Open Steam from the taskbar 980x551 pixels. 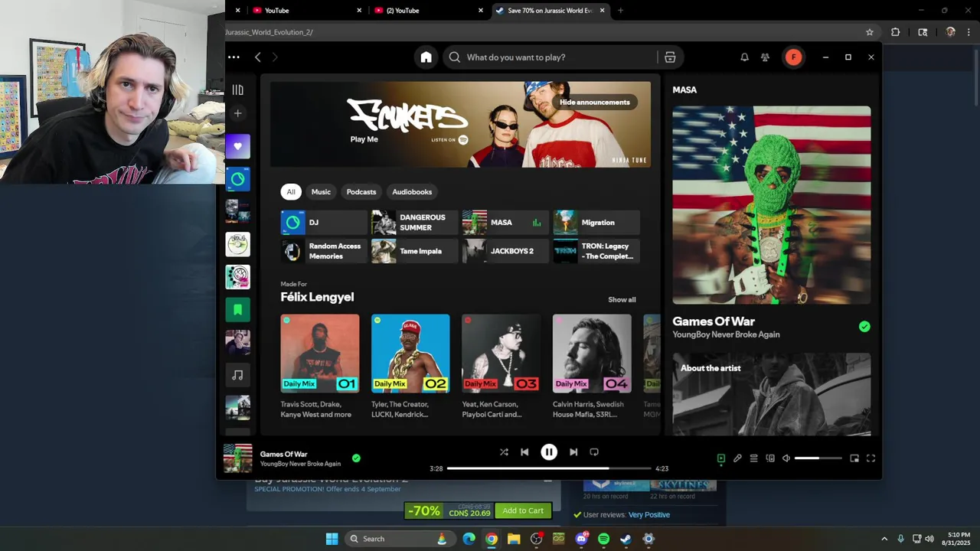pyautogui.click(x=626, y=539)
